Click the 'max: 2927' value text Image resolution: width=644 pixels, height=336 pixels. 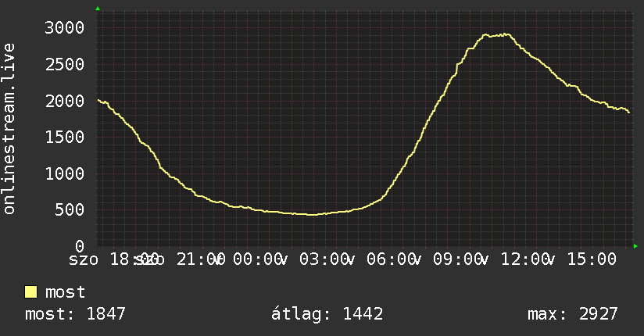(x=573, y=314)
